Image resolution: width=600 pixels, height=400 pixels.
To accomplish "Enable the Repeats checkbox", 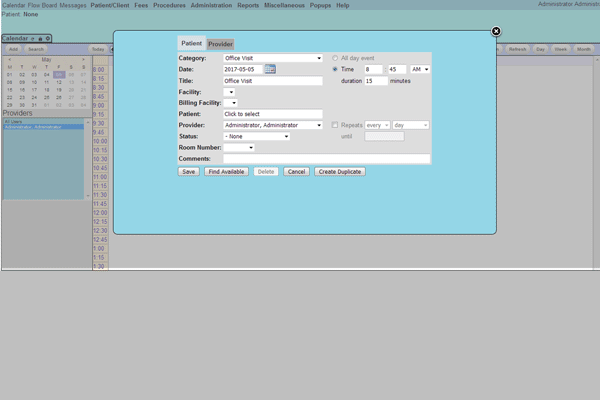I will [335, 125].
